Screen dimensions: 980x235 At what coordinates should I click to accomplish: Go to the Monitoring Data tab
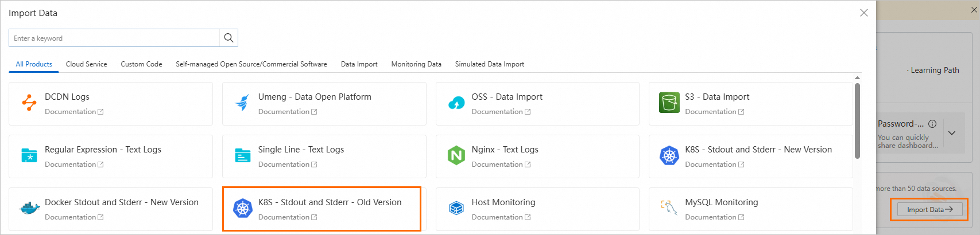[x=416, y=64]
